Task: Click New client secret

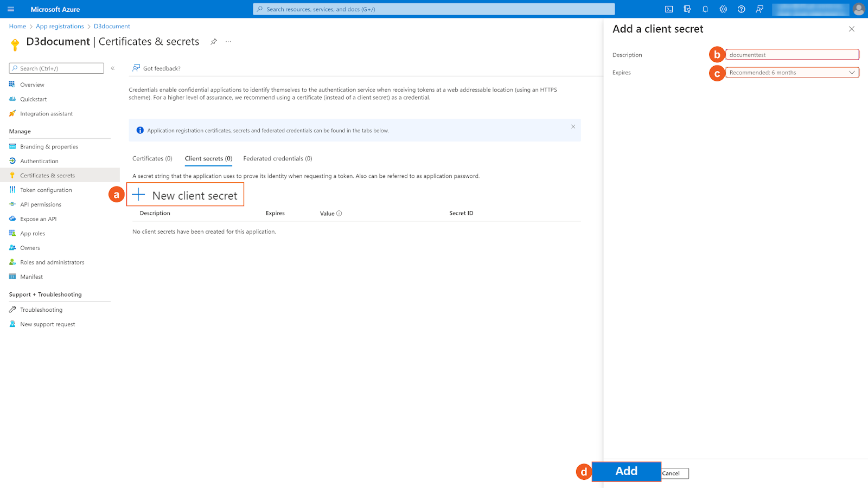Action: [186, 195]
